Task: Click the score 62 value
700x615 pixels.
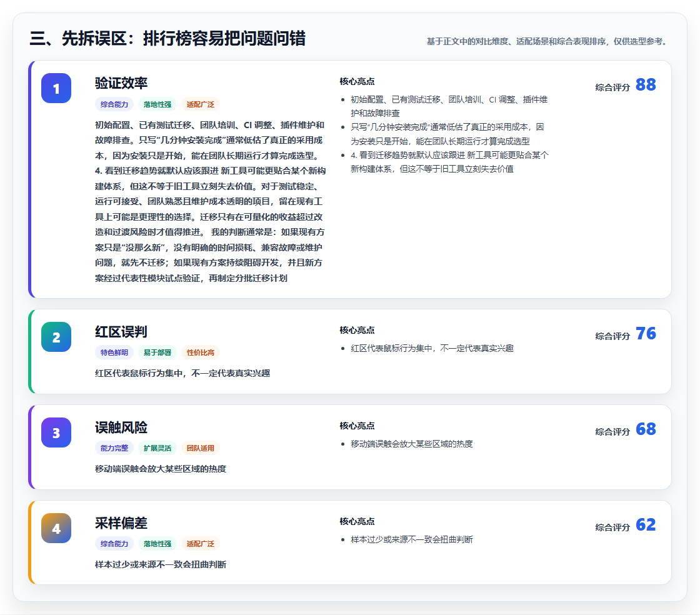Action: (646, 524)
